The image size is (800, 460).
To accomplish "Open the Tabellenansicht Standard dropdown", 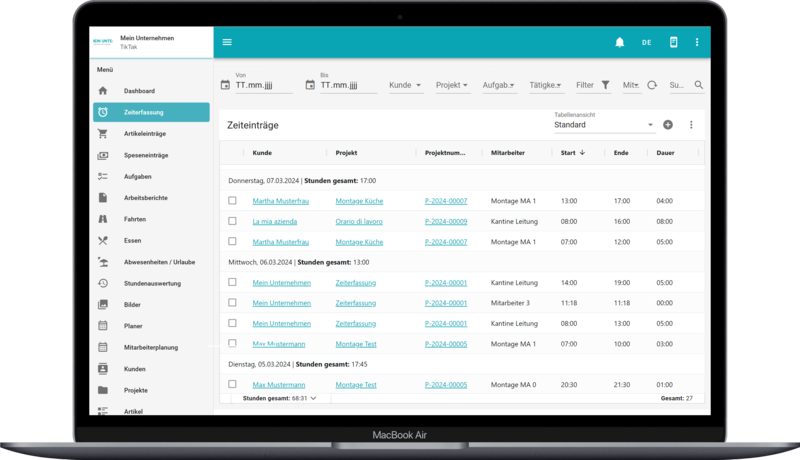I will (x=604, y=126).
